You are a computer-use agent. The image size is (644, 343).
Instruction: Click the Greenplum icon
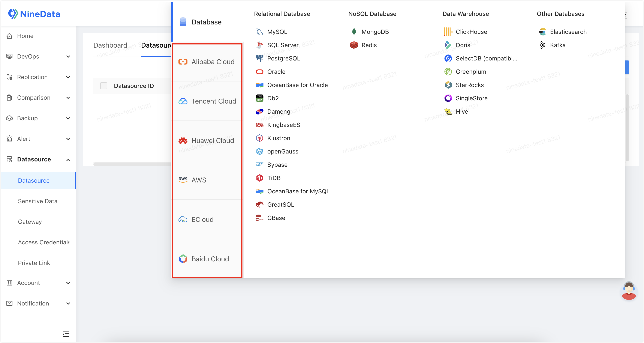448,72
